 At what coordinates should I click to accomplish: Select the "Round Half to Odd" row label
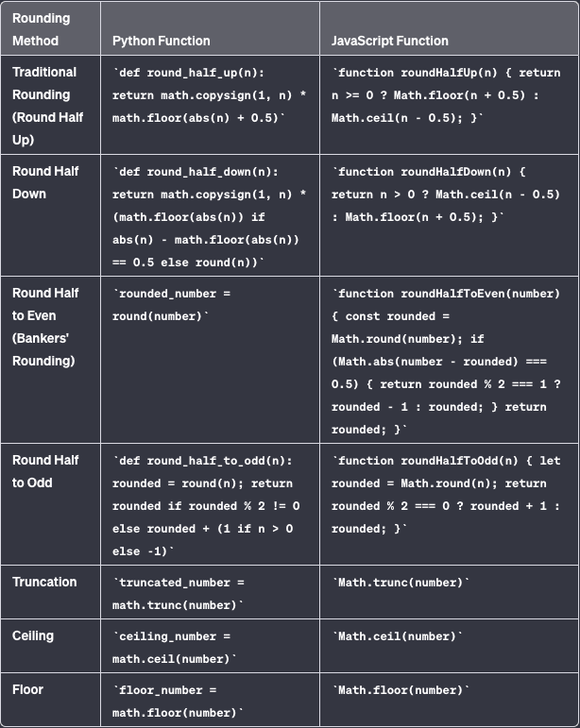[x=45, y=471]
